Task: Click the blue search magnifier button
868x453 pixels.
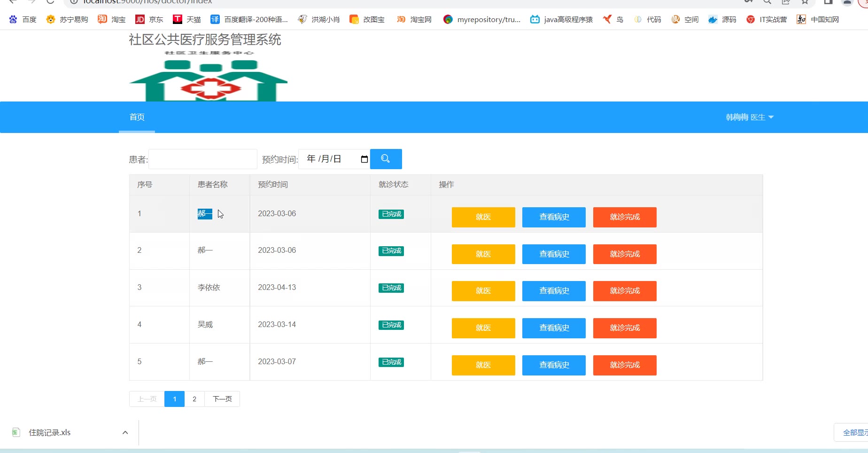Action: pyautogui.click(x=386, y=159)
